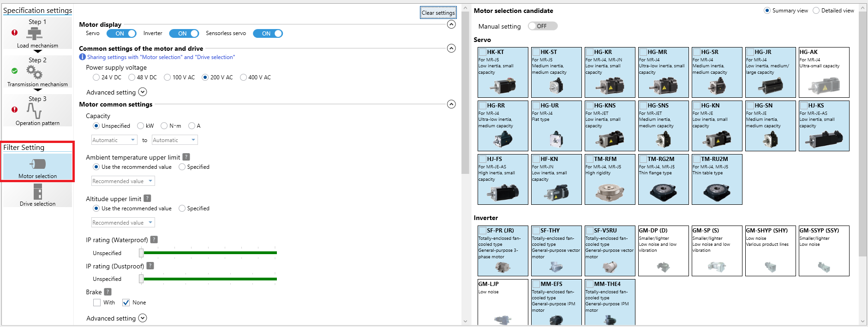The image size is (868, 327).
Task: Open Ambient temperature Recommended value dropdown
Action: (123, 181)
